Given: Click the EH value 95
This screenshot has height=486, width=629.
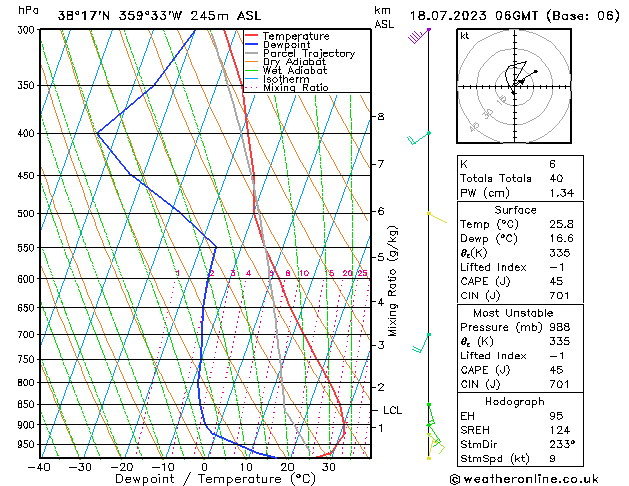Looking at the screenshot, I should pyautogui.click(x=556, y=416).
